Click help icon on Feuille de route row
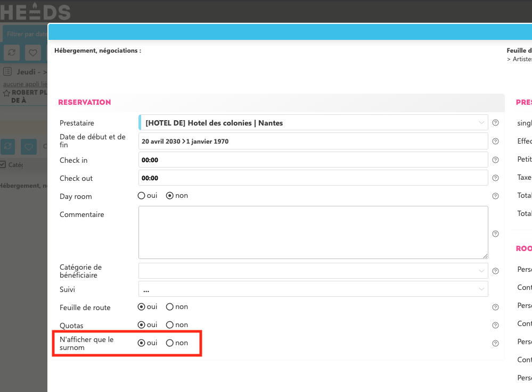 pyautogui.click(x=495, y=307)
